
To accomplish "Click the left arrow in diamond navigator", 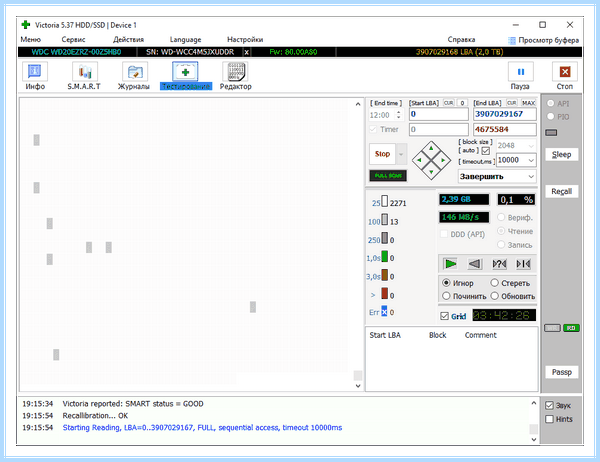I will tap(419, 160).
